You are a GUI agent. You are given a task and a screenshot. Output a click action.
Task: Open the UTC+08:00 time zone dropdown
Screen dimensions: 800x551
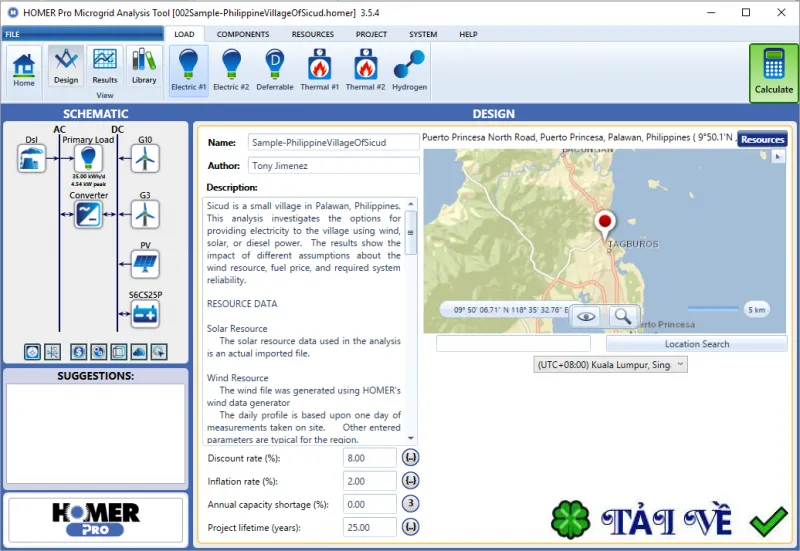[610, 364]
